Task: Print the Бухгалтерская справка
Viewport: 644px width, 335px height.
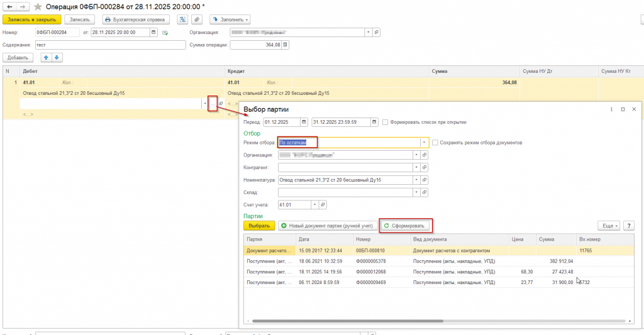Action: point(136,19)
